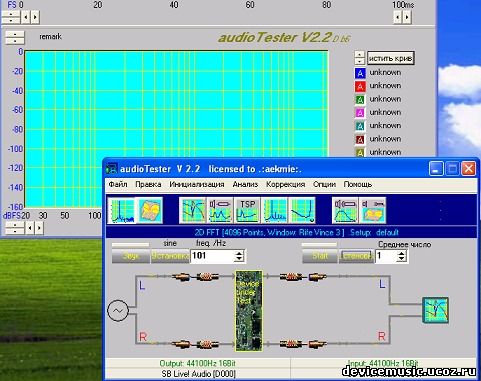Open the 3D waterfall plot tool

click(x=150, y=210)
